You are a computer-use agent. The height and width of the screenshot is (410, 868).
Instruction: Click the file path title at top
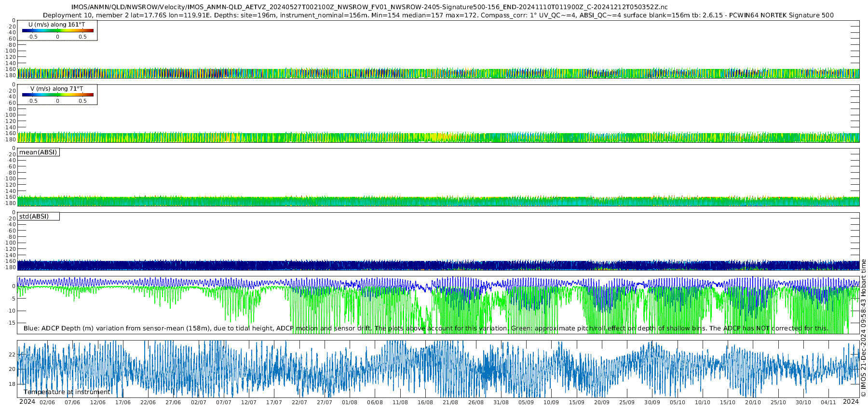click(x=369, y=7)
